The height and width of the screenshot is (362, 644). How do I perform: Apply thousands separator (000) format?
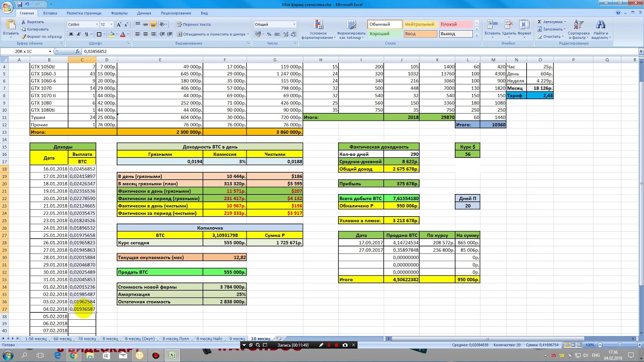coord(277,34)
